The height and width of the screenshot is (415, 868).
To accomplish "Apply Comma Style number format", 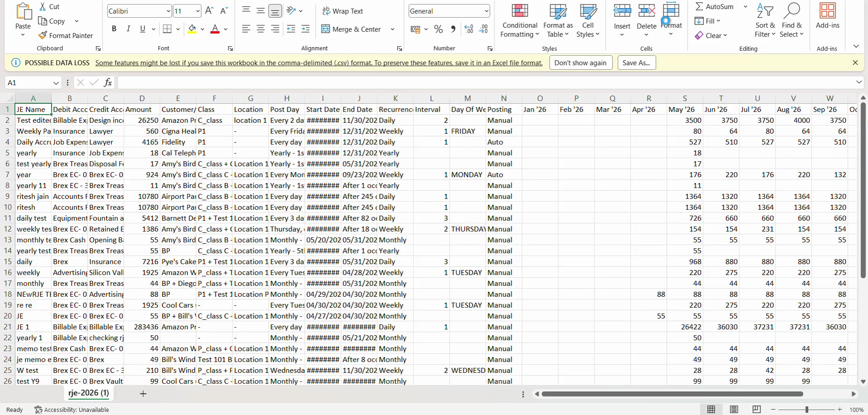I will click(x=453, y=29).
